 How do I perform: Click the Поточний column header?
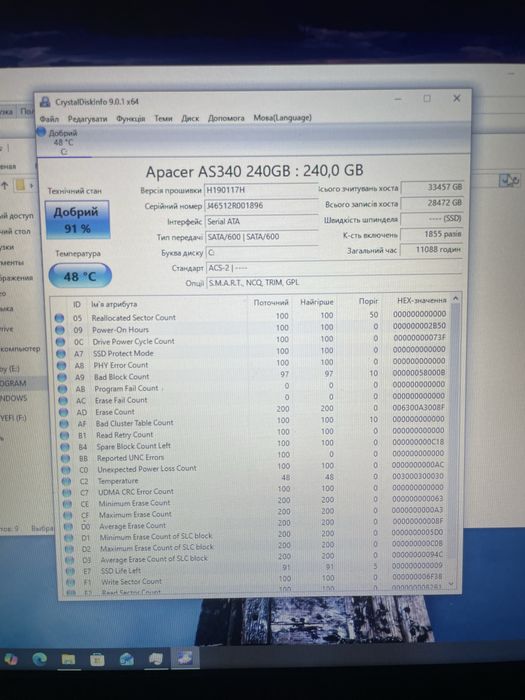pyautogui.click(x=271, y=303)
